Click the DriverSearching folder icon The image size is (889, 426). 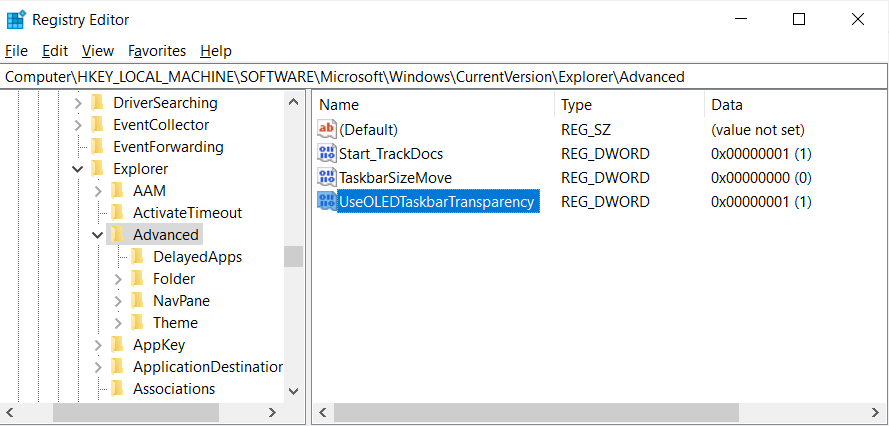pyautogui.click(x=98, y=103)
